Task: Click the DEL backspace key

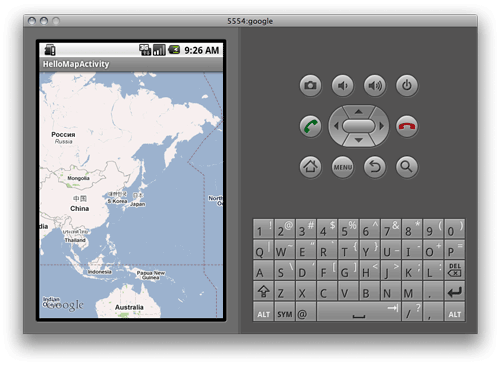Action: (454, 270)
